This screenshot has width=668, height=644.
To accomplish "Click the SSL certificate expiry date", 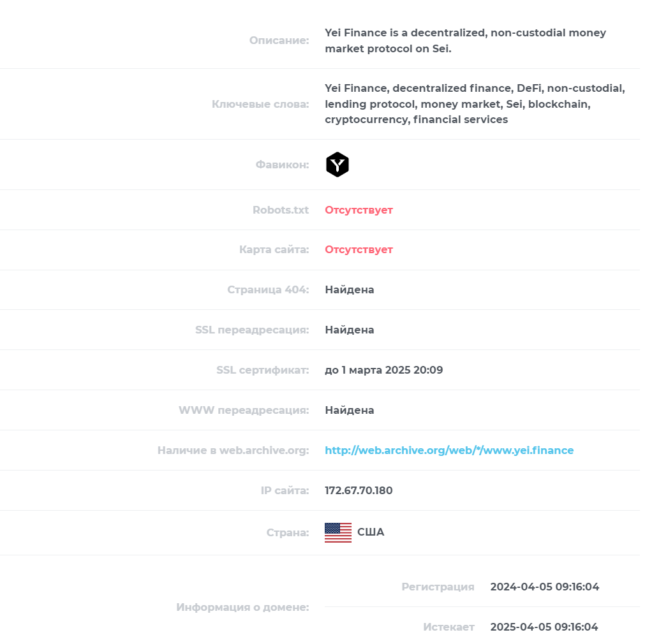I will 384,370.
